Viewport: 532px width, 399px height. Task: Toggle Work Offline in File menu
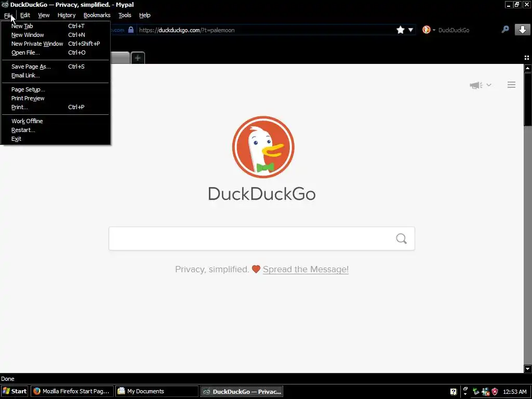coord(55,121)
